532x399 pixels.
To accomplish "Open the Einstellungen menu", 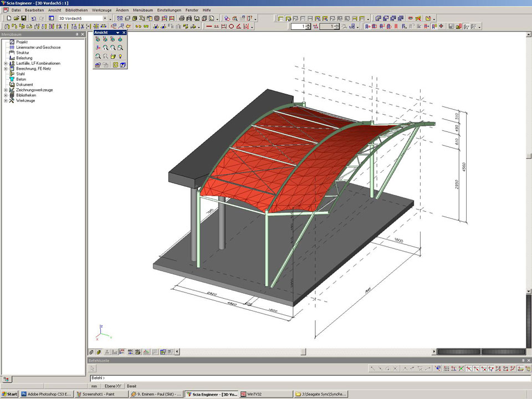I will (169, 10).
